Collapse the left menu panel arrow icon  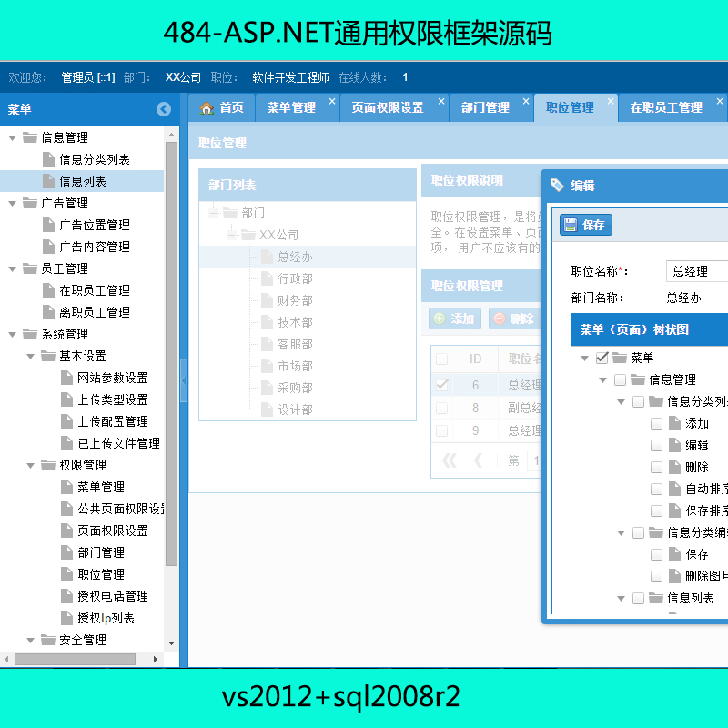click(x=164, y=109)
